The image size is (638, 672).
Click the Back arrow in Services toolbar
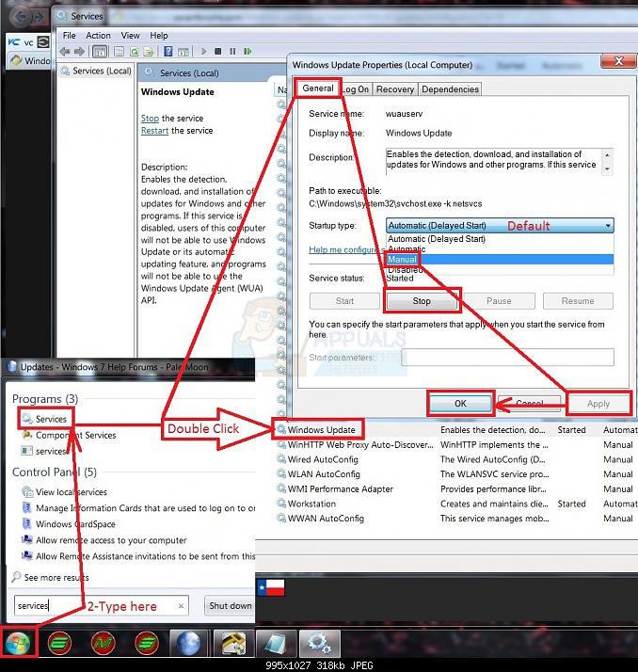(65, 52)
